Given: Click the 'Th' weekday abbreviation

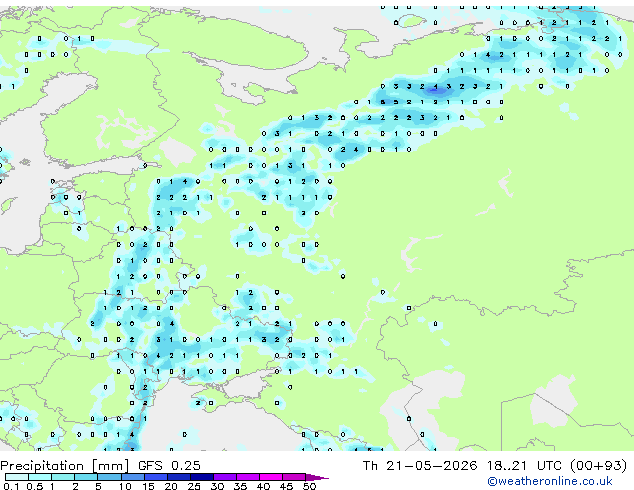Looking at the screenshot, I should tap(370, 466).
